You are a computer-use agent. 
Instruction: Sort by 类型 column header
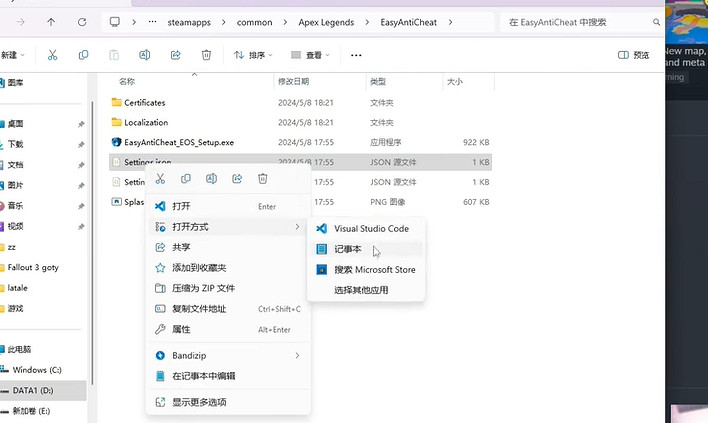coord(378,82)
